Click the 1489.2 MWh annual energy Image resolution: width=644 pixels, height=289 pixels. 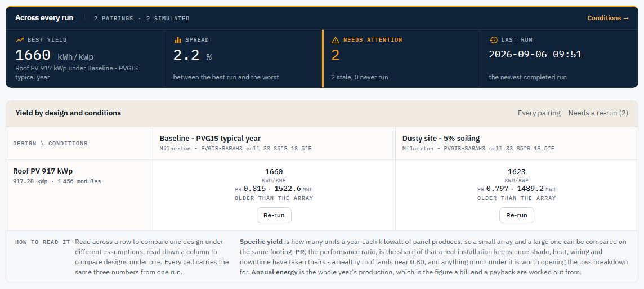tap(536, 189)
